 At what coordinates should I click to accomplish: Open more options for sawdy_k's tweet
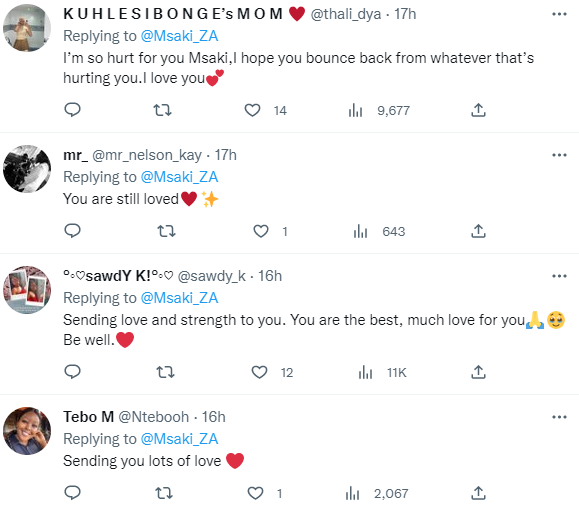coord(559,276)
